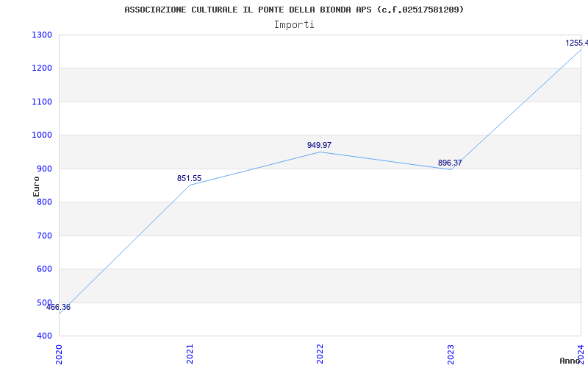
Task: Click the 896.37 data label
Action: pyautogui.click(x=450, y=163)
